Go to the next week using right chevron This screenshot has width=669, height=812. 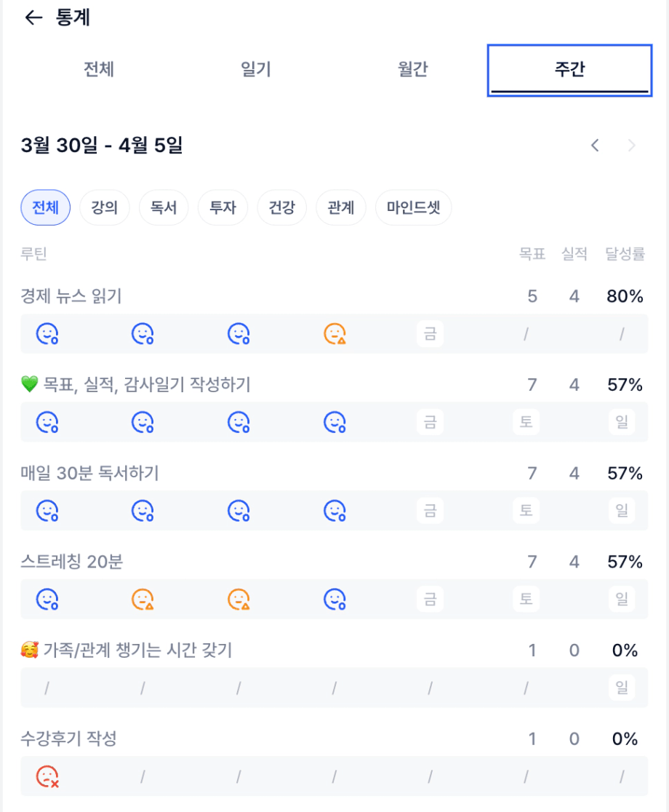coord(631,146)
